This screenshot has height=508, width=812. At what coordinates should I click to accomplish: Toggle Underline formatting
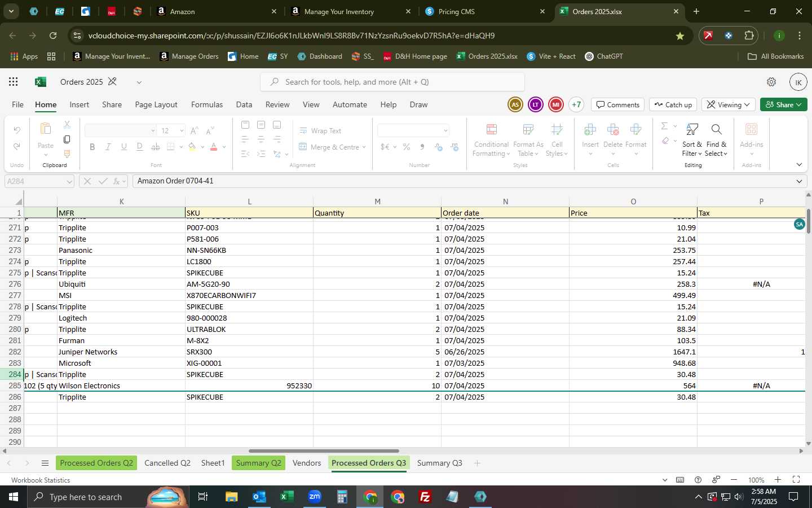click(124, 147)
